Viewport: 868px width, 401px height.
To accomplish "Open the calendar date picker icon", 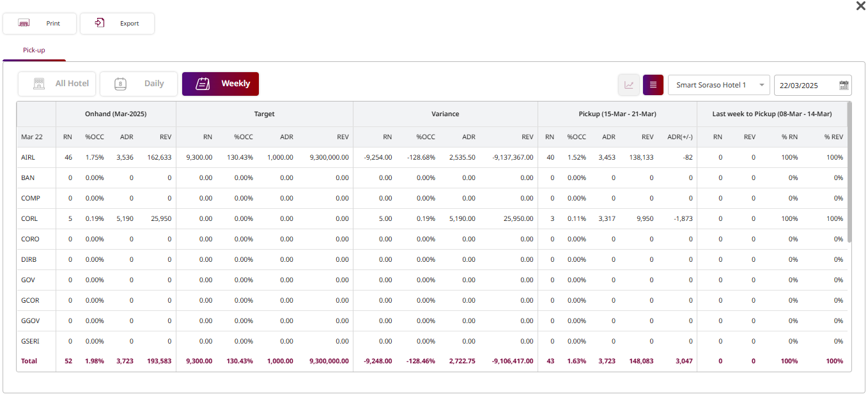I will [844, 85].
